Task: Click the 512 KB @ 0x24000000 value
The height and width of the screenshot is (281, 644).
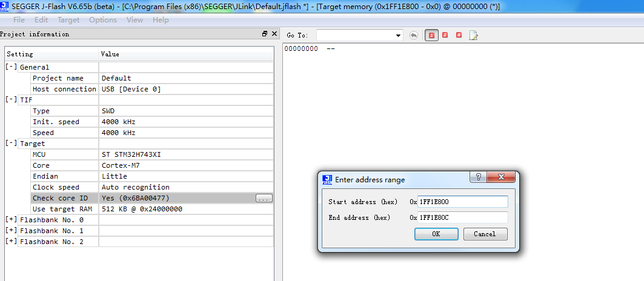Action: [x=142, y=209]
